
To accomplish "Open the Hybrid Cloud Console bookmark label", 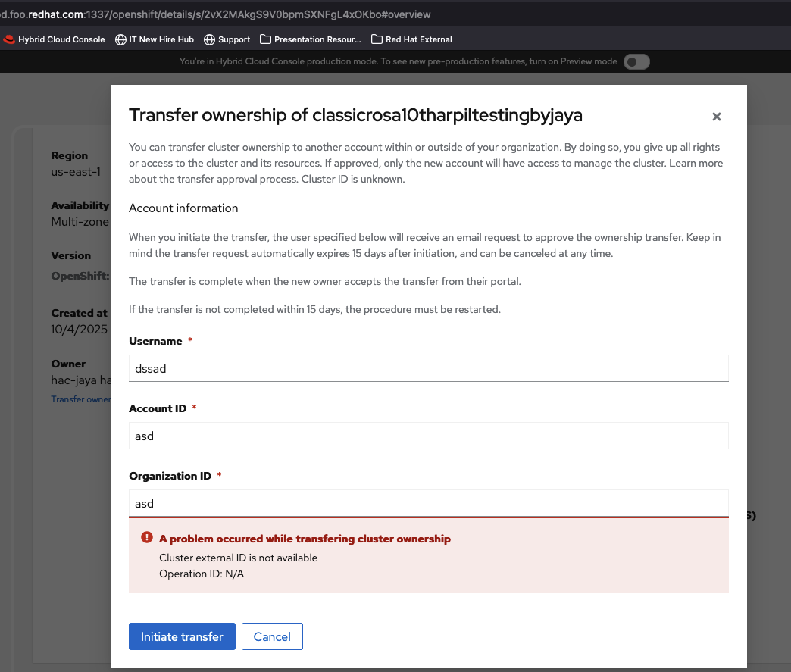I will [61, 39].
